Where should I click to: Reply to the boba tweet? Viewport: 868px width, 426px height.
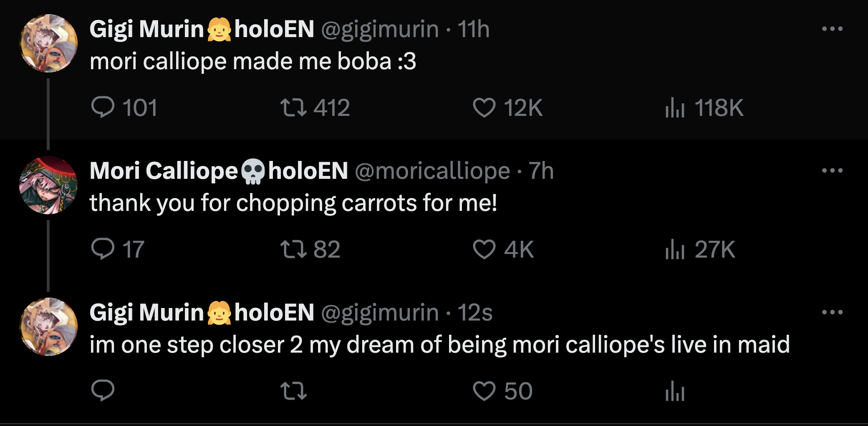click(x=103, y=107)
